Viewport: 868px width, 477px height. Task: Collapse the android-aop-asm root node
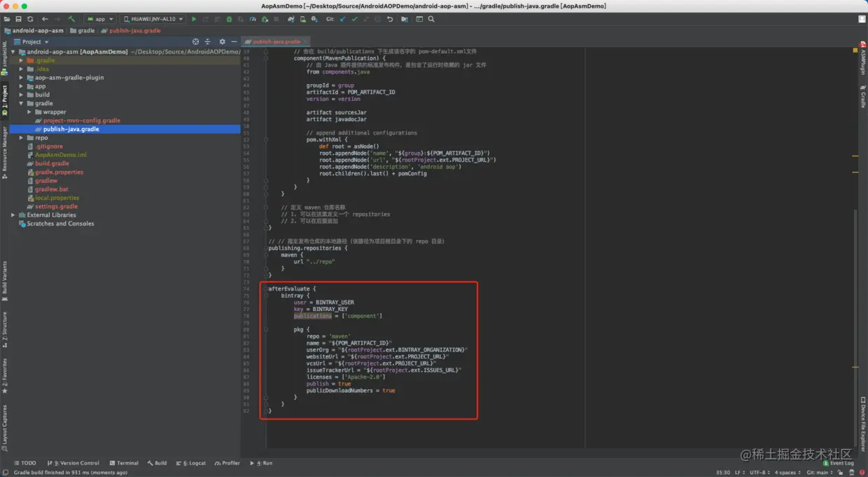tap(13, 52)
